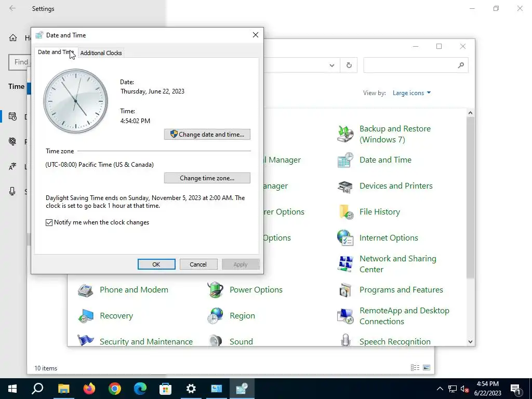Viewport: 532px width, 399px height.
Task: Click the network tray icon
Action: [x=453, y=389]
